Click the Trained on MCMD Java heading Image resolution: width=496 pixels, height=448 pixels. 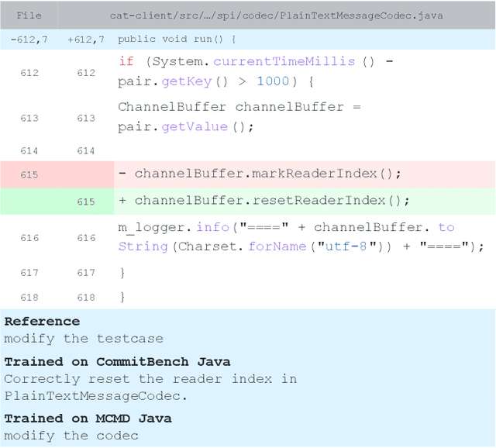[x=88, y=419]
